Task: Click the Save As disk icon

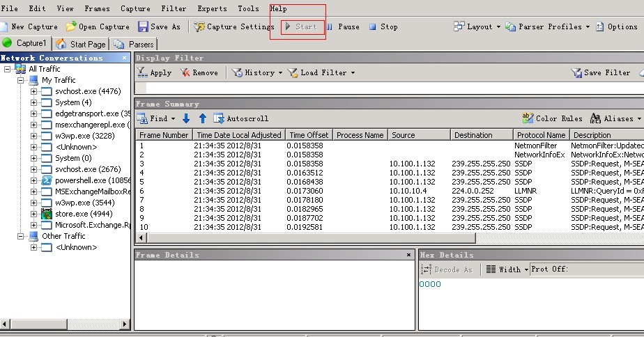Action: tap(143, 27)
